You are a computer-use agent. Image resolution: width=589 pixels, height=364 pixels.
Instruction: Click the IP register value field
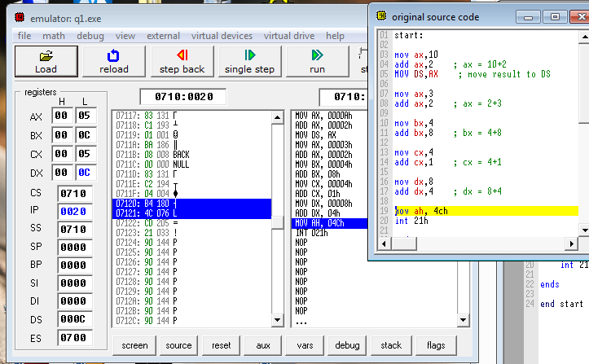click(x=77, y=213)
